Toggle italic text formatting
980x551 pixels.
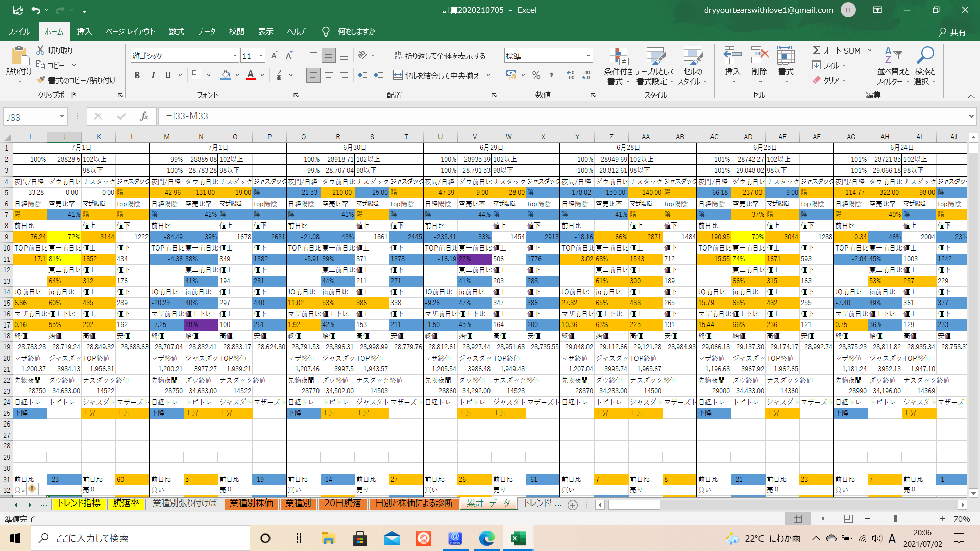(153, 76)
